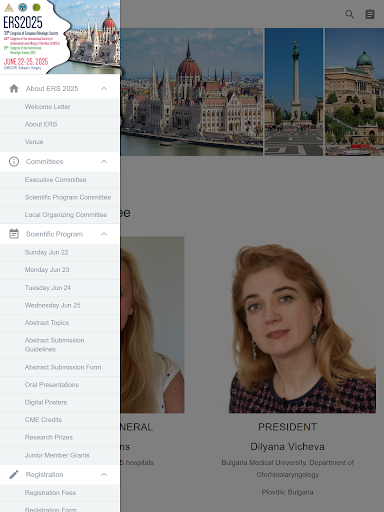Collapse the Registration section chevron
This screenshot has width=384, height=512.
pyautogui.click(x=104, y=474)
